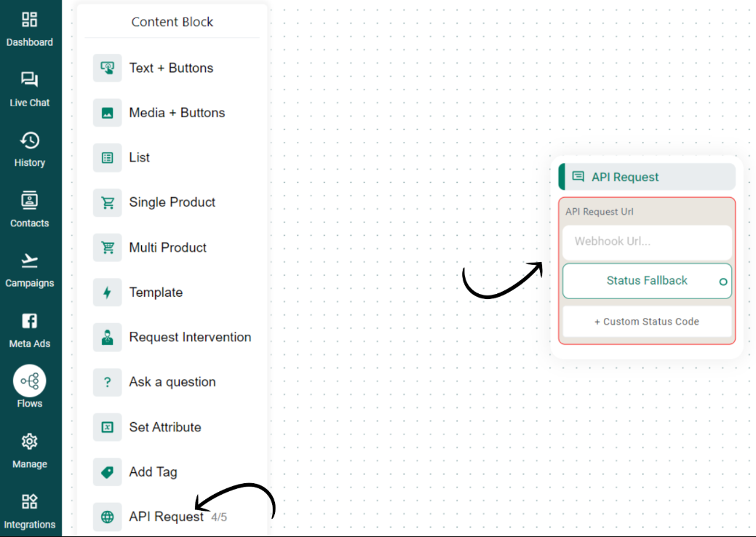Image resolution: width=756 pixels, height=537 pixels.
Task: Click the Status Fallback connector circle
Action: (723, 282)
